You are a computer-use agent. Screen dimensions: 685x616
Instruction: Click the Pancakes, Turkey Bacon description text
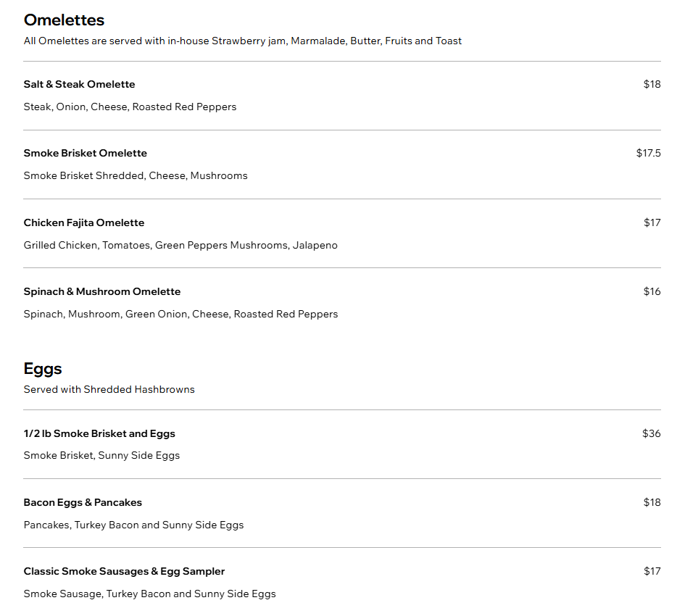tap(133, 525)
